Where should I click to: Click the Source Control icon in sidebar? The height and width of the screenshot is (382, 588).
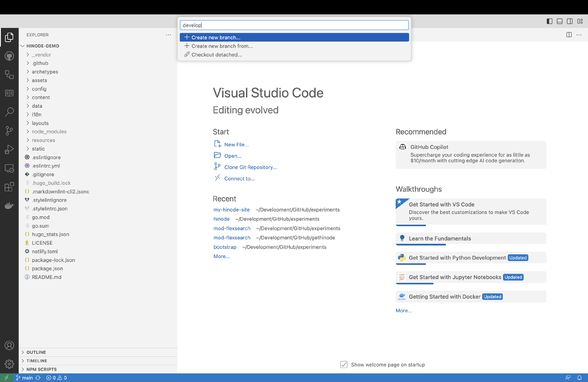tap(9, 131)
